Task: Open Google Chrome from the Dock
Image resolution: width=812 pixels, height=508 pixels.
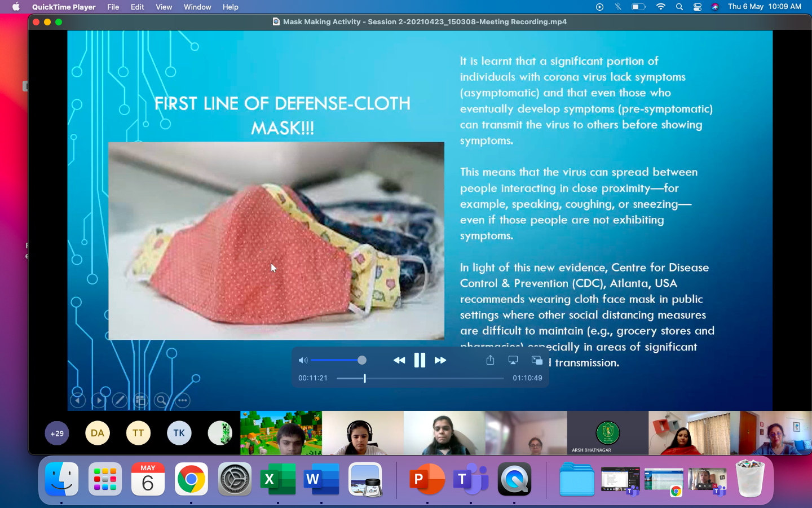Action: click(191, 479)
